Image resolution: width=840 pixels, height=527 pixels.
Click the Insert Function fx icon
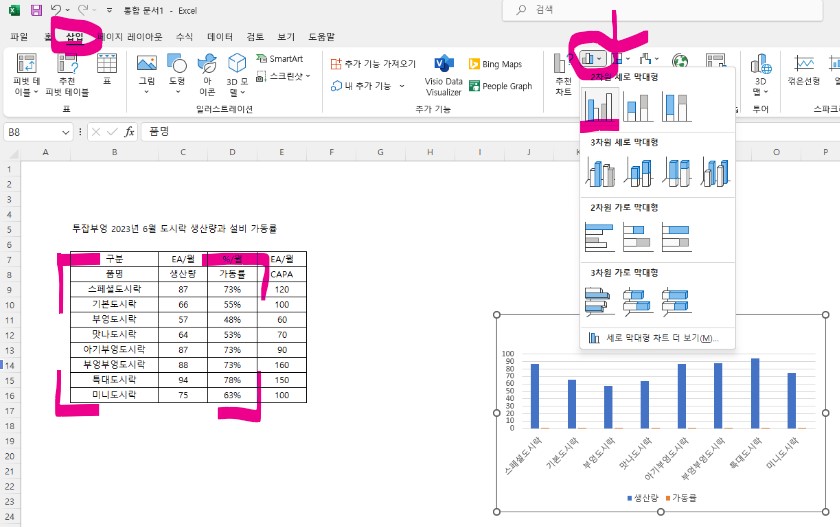pyautogui.click(x=129, y=132)
